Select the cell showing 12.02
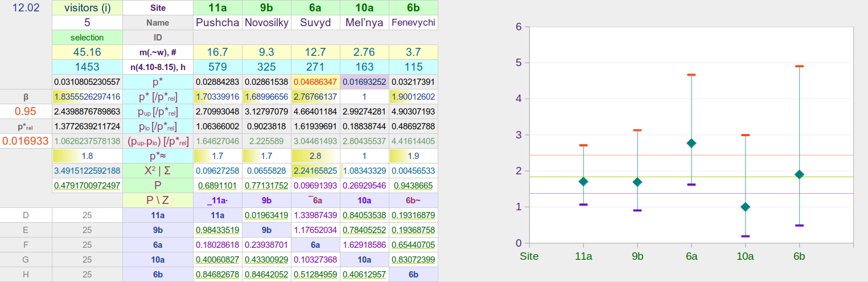Image resolution: width=868 pixels, height=282 pixels. point(26,8)
